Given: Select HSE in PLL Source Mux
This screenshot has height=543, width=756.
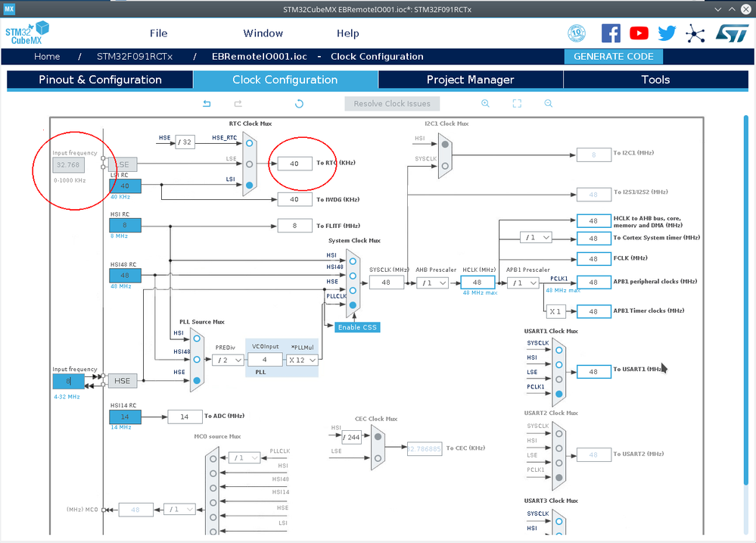Looking at the screenshot, I should pyautogui.click(x=197, y=381).
